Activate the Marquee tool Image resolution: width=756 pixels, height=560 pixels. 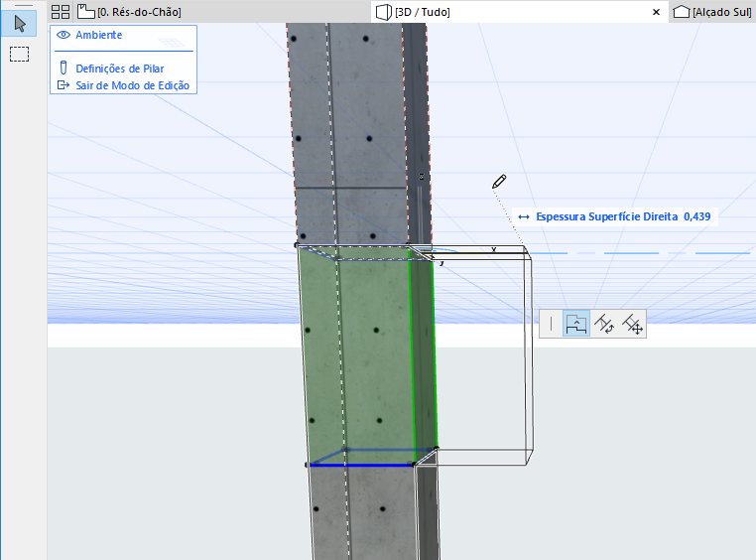20,54
